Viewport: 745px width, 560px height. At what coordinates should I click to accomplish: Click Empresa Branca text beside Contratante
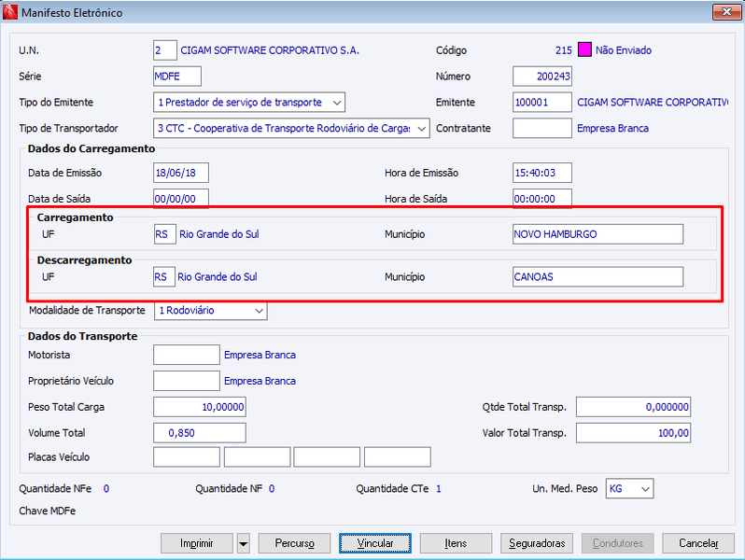point(612,128)
